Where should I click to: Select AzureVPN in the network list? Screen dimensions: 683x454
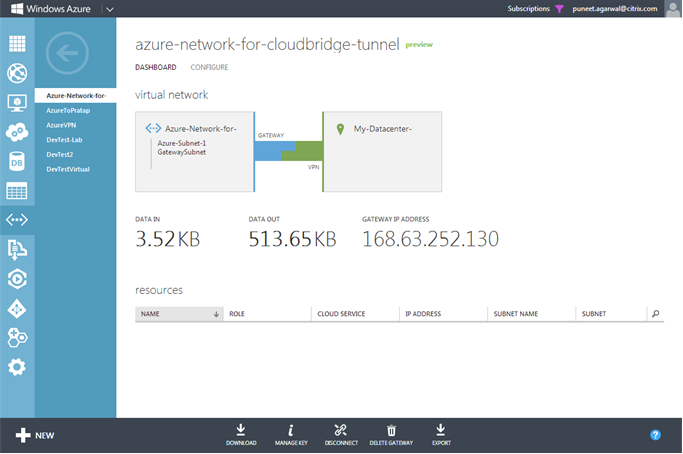(61, 125)
